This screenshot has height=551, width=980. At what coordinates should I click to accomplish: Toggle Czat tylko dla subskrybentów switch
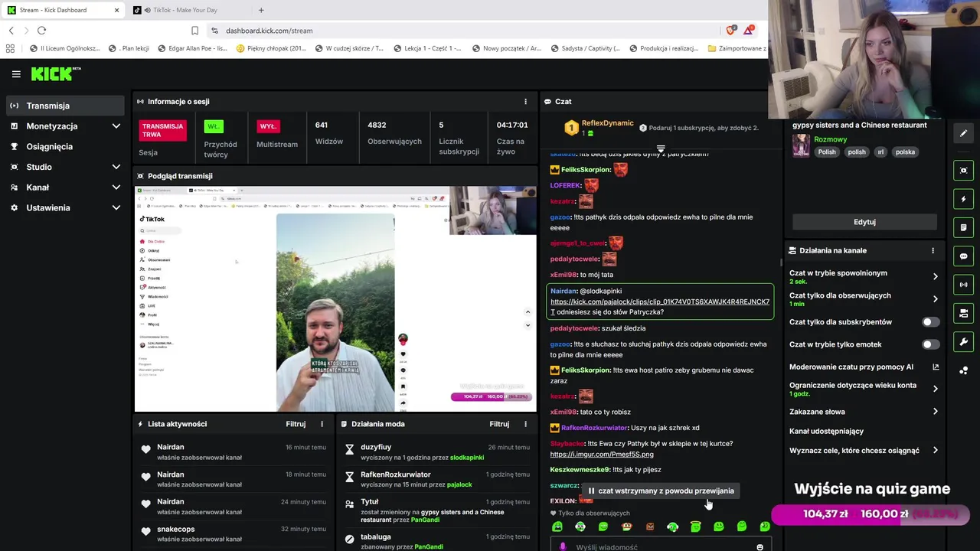930,322
